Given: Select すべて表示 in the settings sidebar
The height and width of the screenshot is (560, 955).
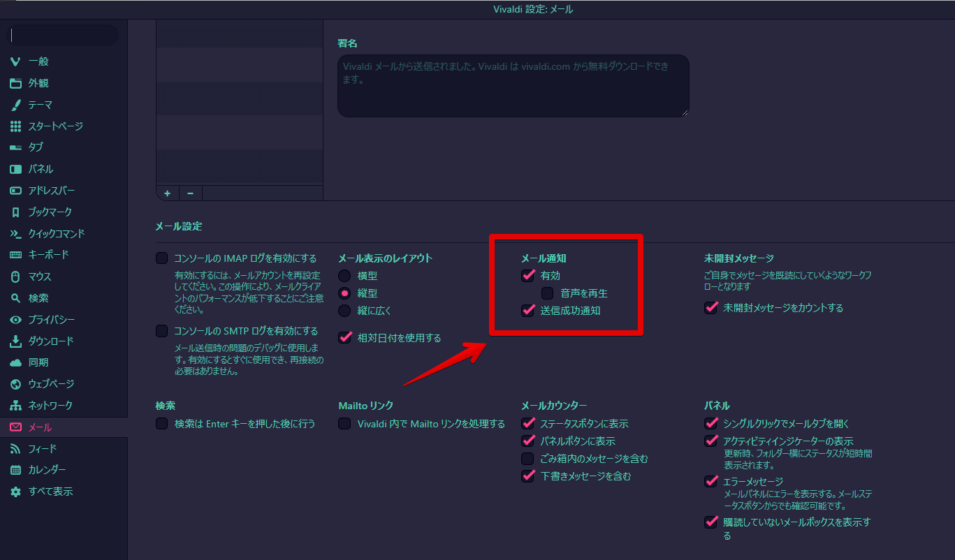Looking at the screenshot, I should (x=64, y=492).
